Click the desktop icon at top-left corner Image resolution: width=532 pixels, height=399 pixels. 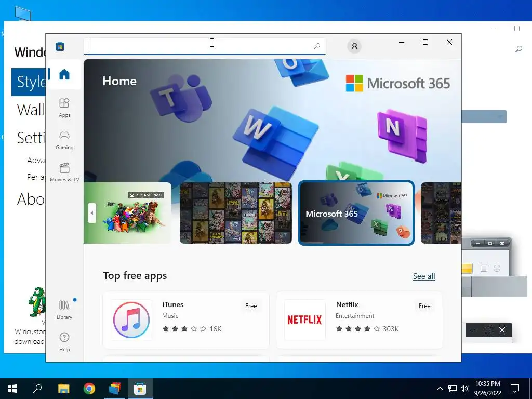23,14
